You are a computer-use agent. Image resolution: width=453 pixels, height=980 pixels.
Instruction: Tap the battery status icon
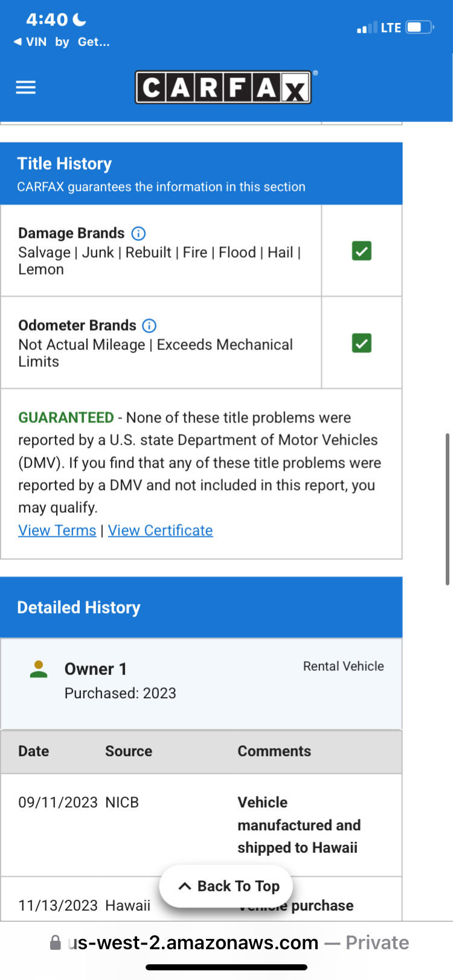[420, 27]
